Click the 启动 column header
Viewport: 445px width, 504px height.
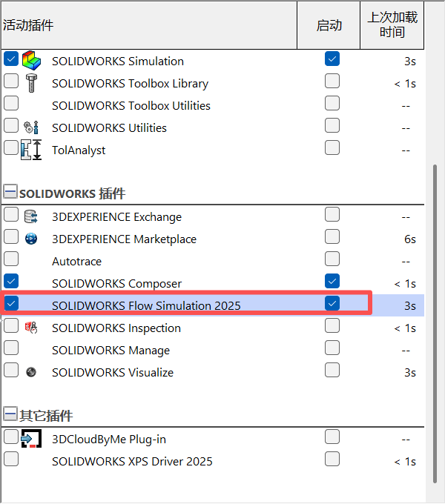pos(329,25)
